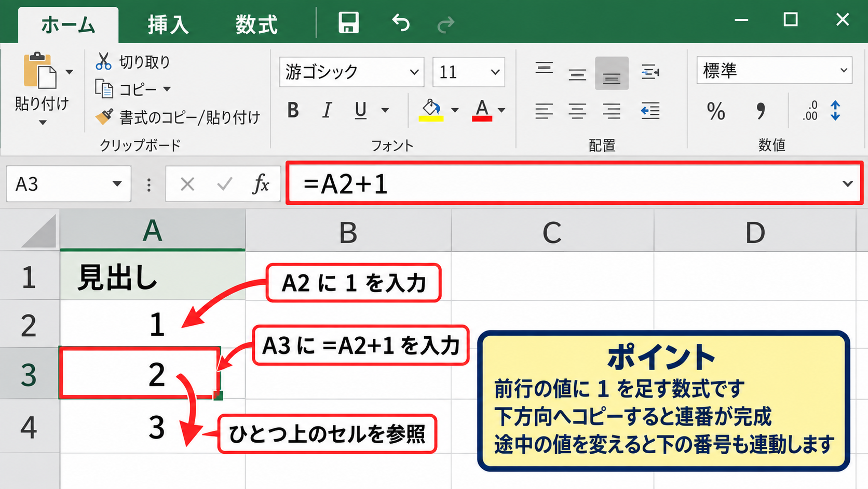Click the three-dot handle beside name box
The height and width of the screenshot is (489, 868).
tap(149, 184)
